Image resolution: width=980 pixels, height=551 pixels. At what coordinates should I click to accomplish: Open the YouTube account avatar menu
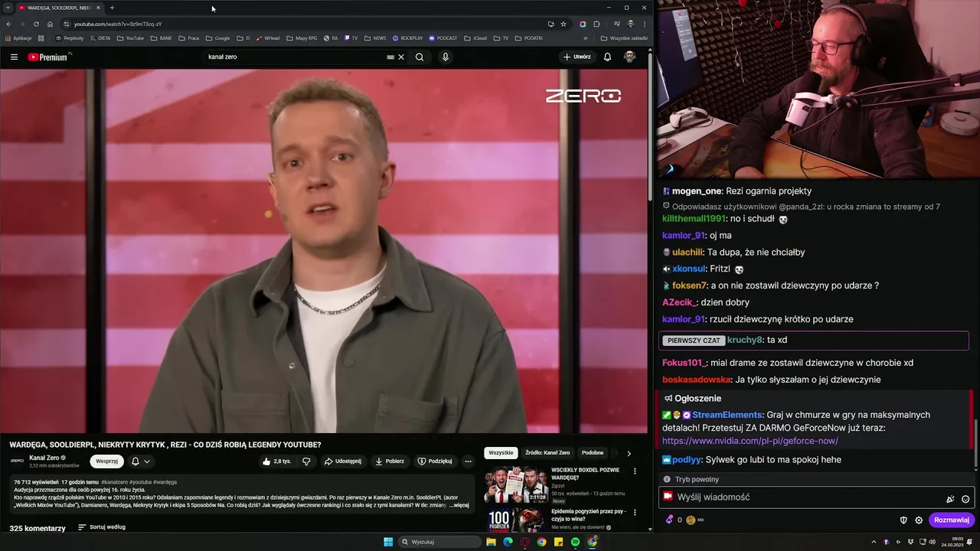point(629,57)
